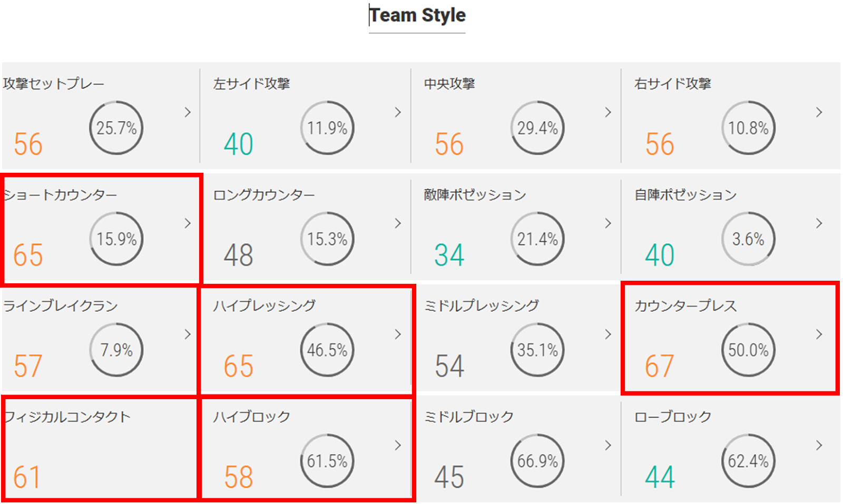Click the 敵陣ポゼッション arrow icon
The height and width of the screenshot is (504, 843).
608,223
